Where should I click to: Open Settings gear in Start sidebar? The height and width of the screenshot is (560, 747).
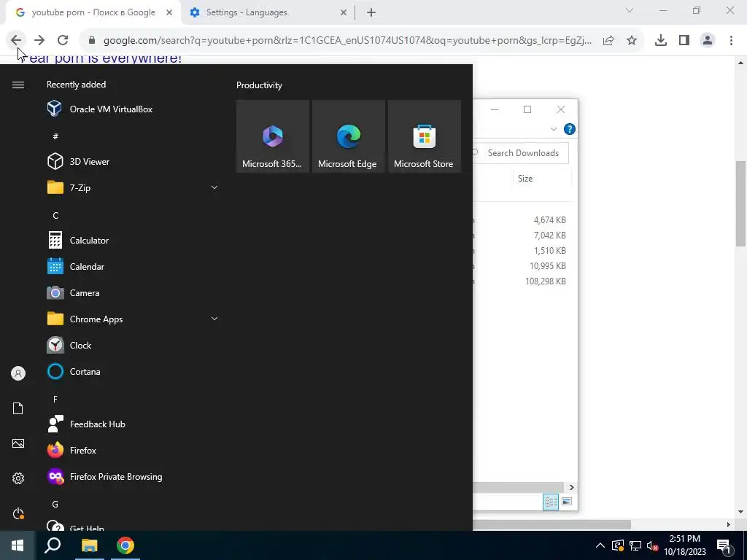[x=18, y=478]
